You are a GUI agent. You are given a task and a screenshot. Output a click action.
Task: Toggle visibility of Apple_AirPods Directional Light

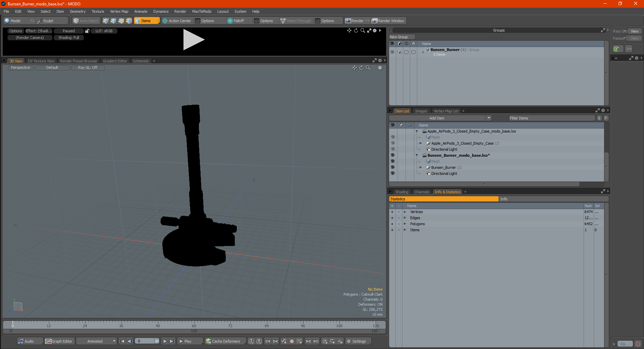tap(393, 149)
